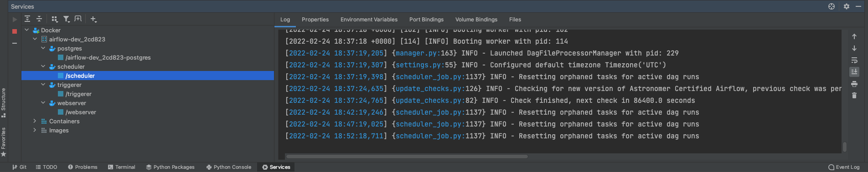Print the log using printer icon
The height and width of the screenshot is (172, 868).
click(854, 84)
